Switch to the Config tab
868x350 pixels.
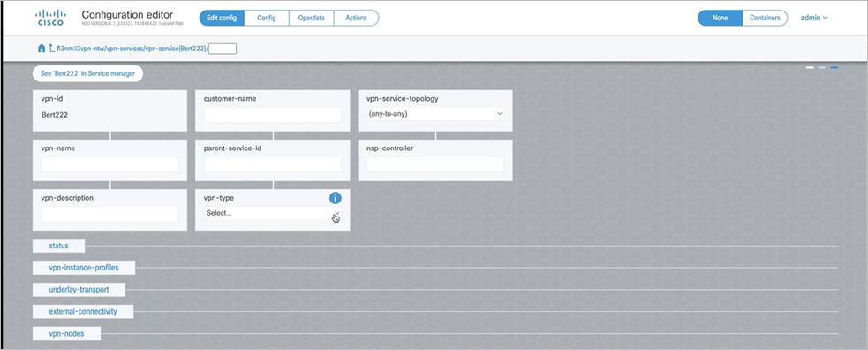[x=267, y=18]
